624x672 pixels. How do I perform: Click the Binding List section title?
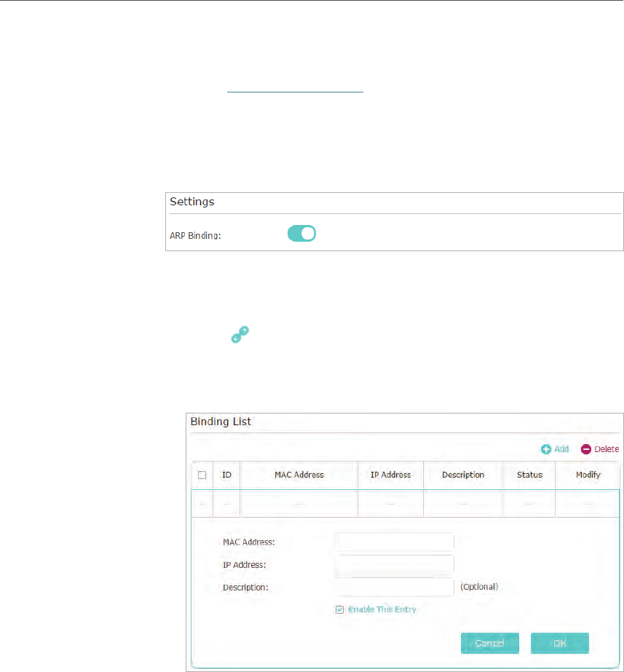click(x=221, y=422)
